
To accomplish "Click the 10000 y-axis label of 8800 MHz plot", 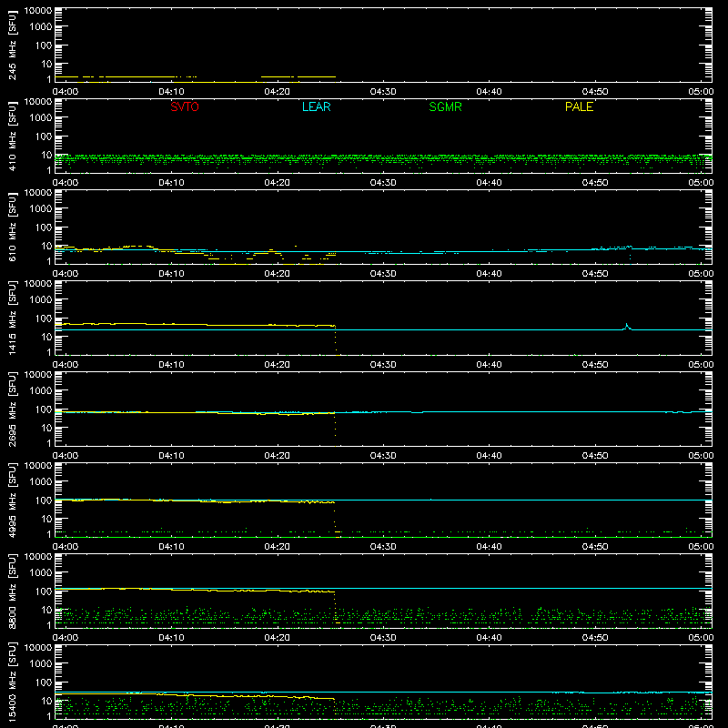I will click(x=38, y=557).
